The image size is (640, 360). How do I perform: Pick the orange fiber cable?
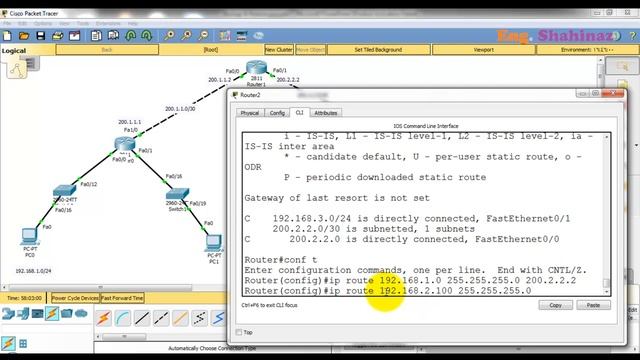click(180, 318)
